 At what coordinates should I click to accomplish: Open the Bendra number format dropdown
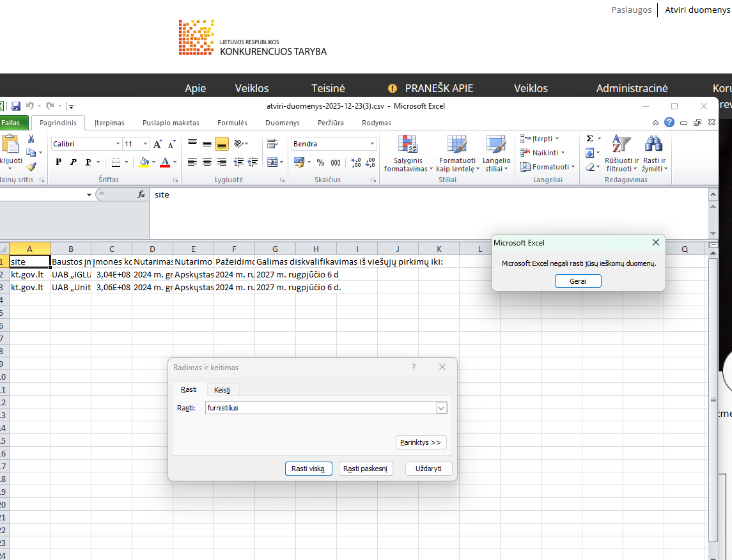click(372, 144)
